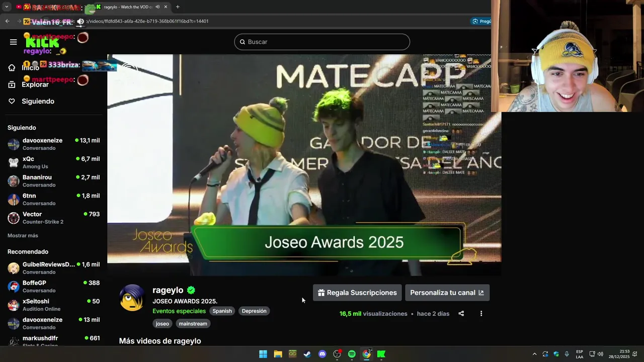Click GuibelReviewsD... channel avatar

pyautogui.click(x=14, y=268)
